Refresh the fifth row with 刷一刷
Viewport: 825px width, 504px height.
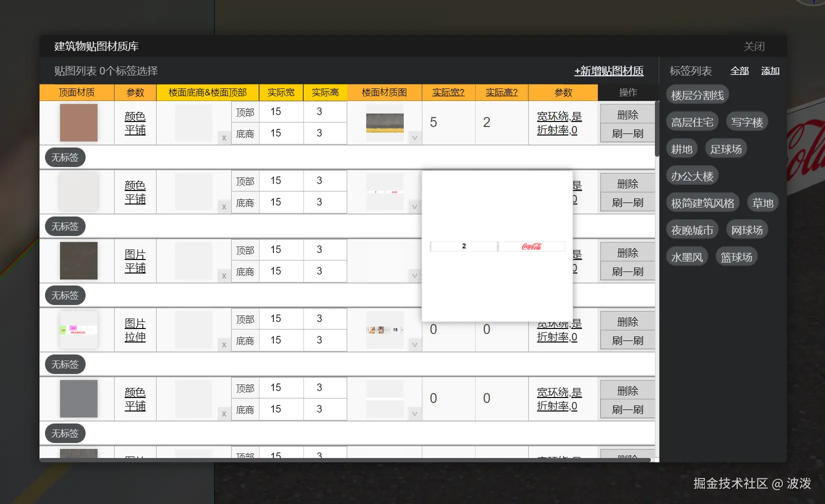627,409
